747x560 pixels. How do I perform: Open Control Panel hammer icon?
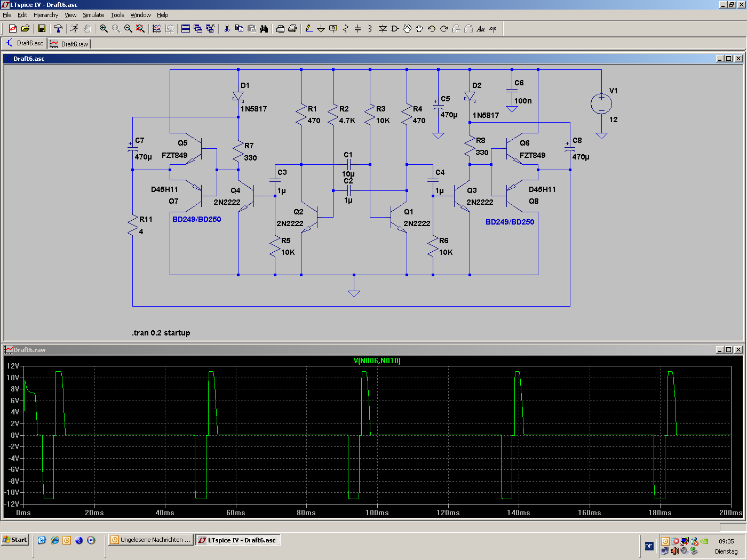coord(58,29)
